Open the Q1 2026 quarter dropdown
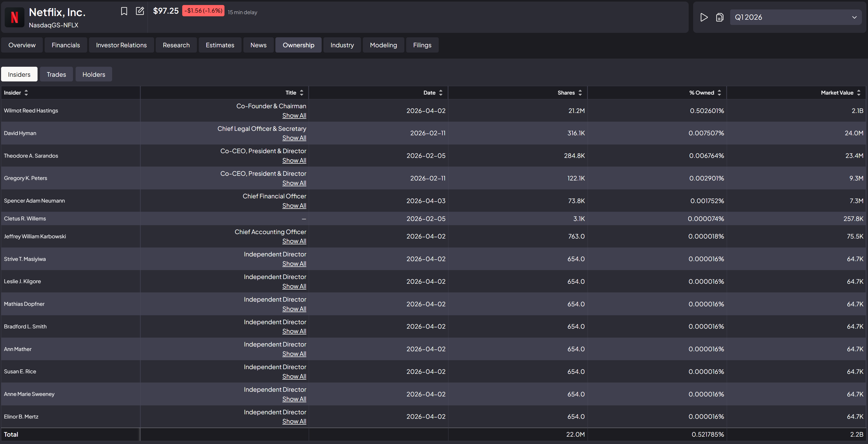This screenshot has height=444, width=868. [796, 17]
